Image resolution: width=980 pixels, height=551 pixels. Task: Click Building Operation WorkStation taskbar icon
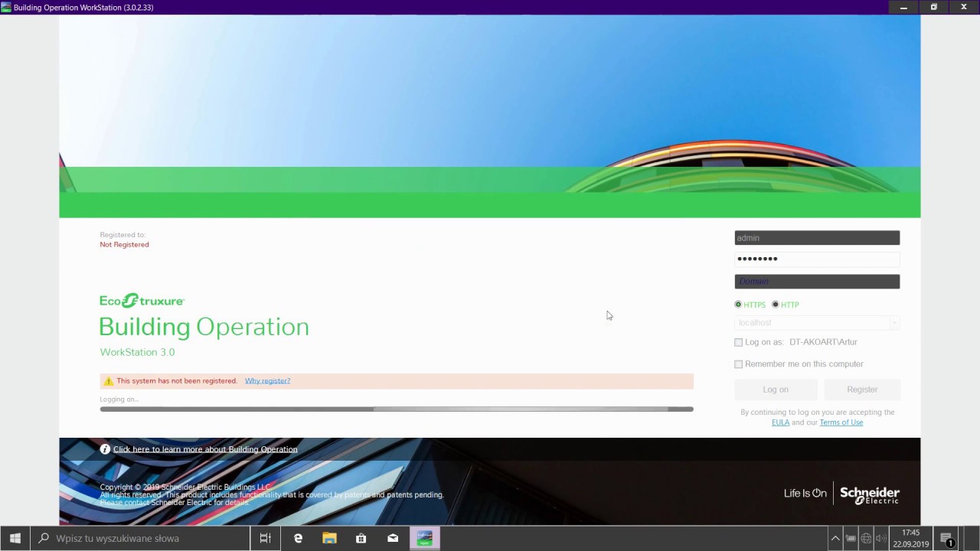pos(424,539)
